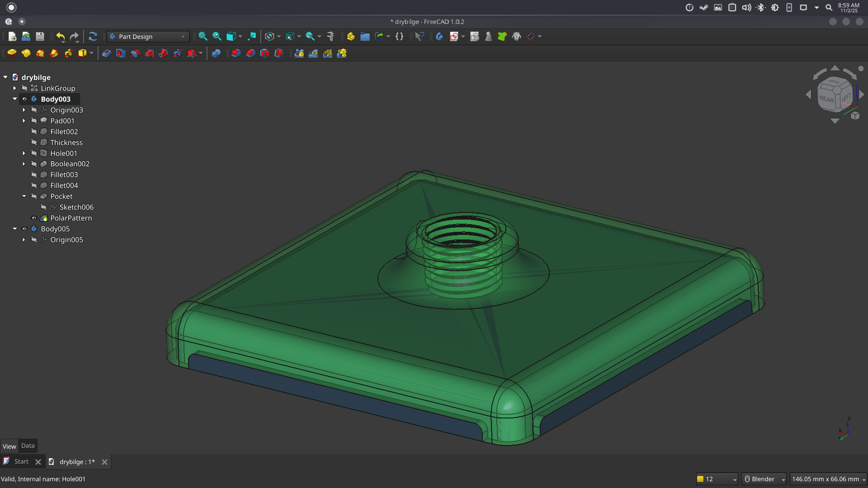Toggle visibility of PolarPattern
The height and width of the screenshot is (488, 868).
pos(34,218)
